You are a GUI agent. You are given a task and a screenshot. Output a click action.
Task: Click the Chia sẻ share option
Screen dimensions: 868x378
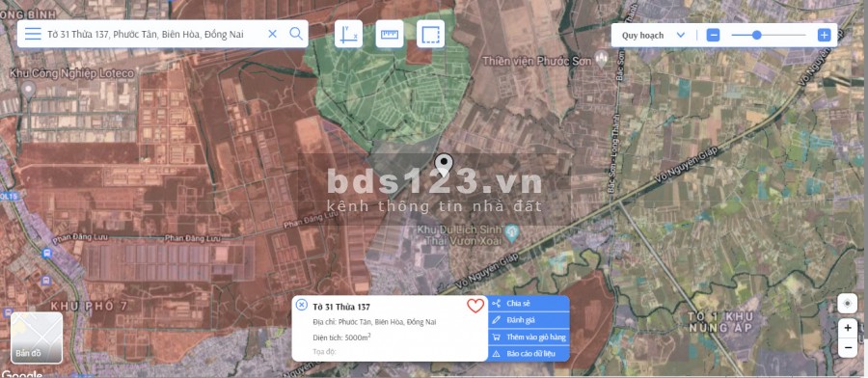click(x=529, y=304)
